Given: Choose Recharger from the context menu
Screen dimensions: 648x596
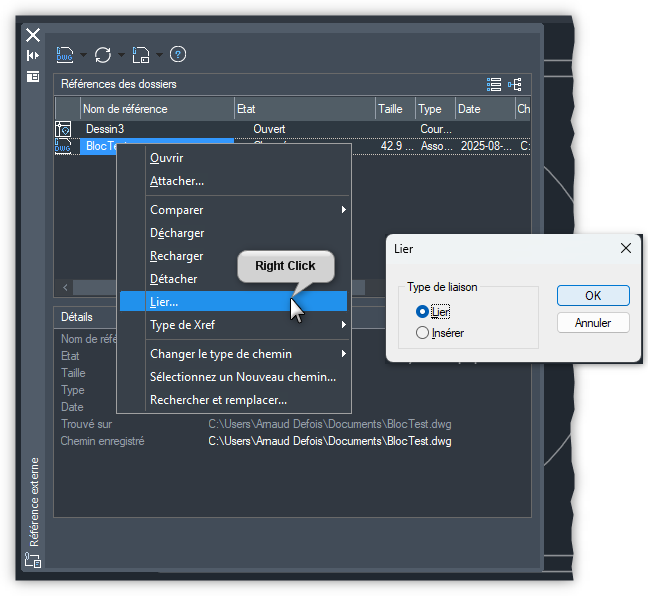Looking at the screenshot, I should 176,256.
